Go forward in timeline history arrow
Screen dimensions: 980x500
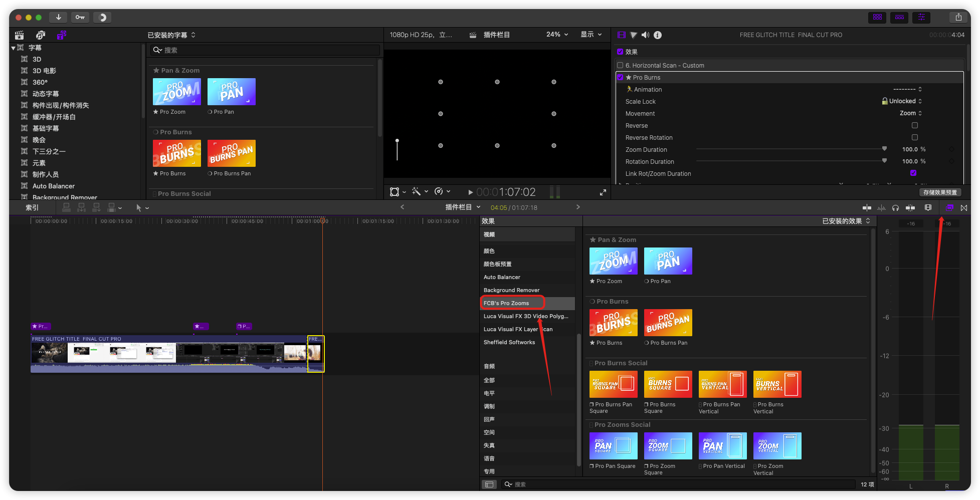(x=578, y=207)
